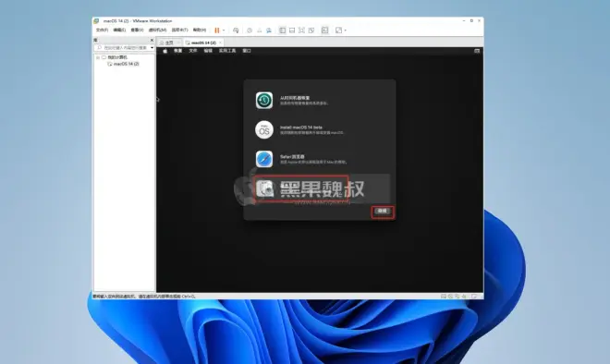
Task: Close the 主页 home tab
Action: 178,42
